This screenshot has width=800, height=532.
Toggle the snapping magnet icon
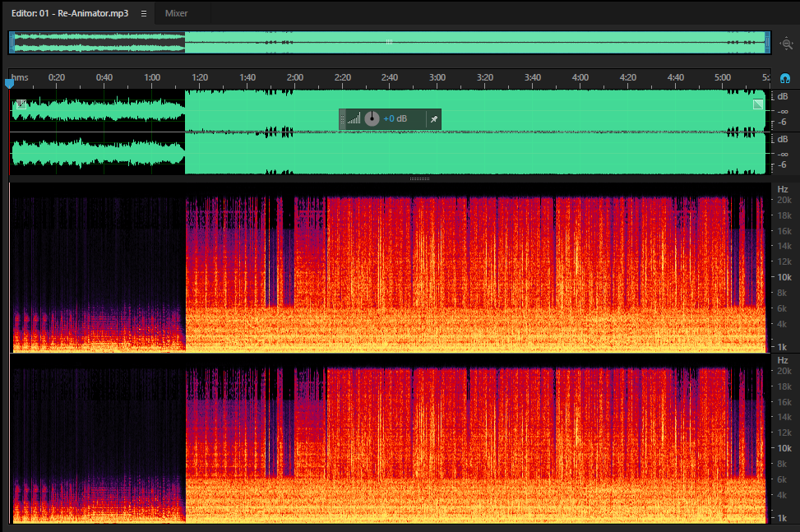coord(785,78)
